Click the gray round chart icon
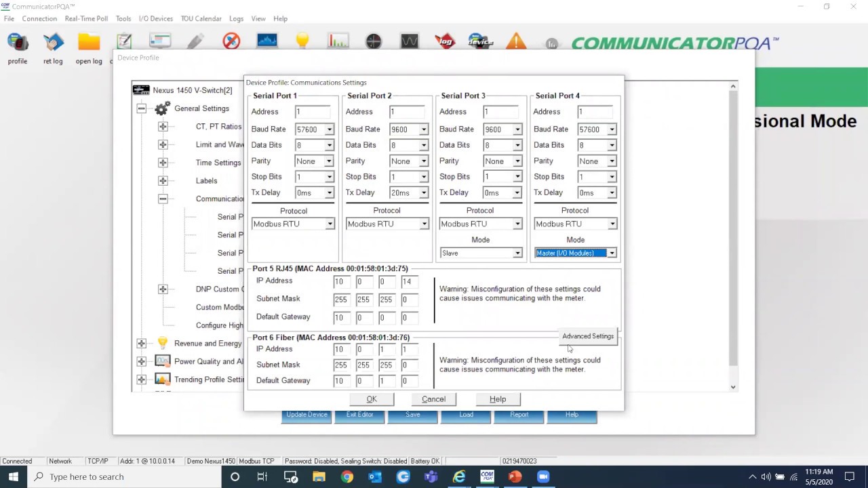The height and width of the screenshot is (488, 868). coord(551,44)
